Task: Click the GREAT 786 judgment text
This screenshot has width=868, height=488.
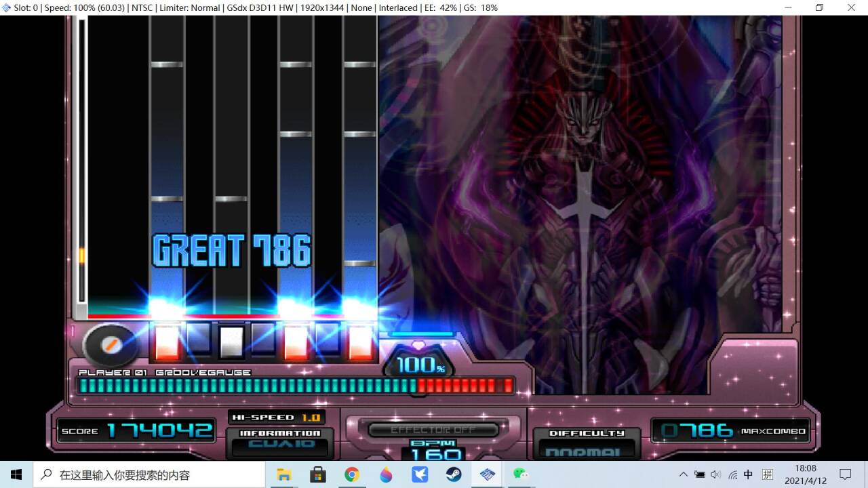Action: [232, 250]
